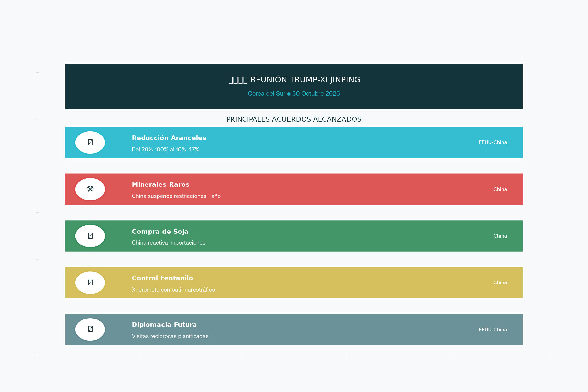The image size is (588, 392).
Task: Click the 'Xi promete combatir narcotráfico' text
Action: (x=173, y=290)
